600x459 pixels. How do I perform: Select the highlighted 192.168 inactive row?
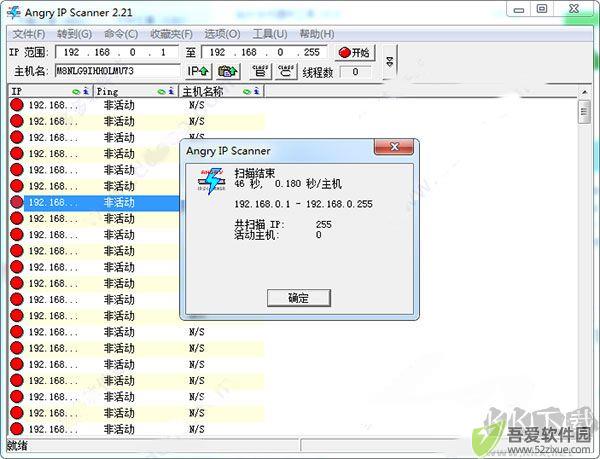coord(101,202)
